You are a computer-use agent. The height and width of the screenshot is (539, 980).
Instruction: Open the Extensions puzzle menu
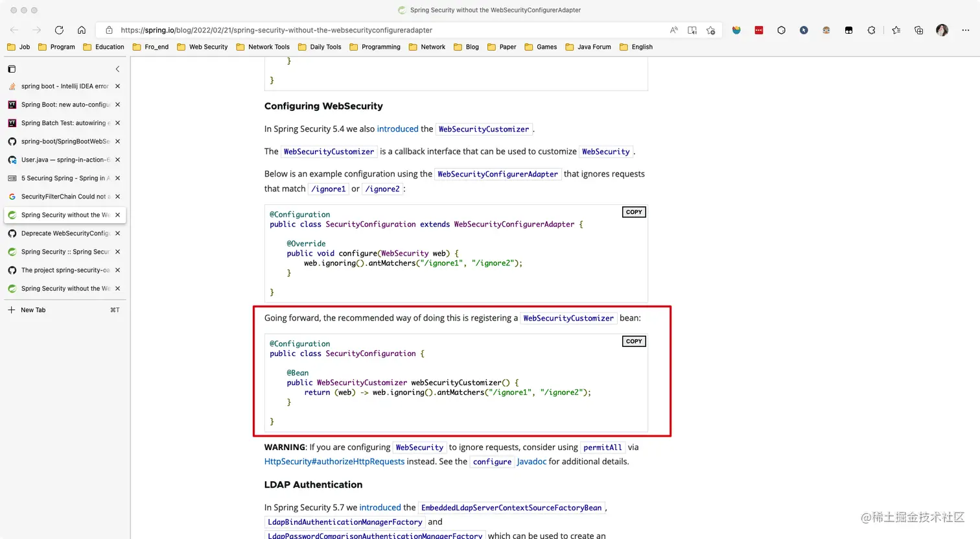(871, 30)
